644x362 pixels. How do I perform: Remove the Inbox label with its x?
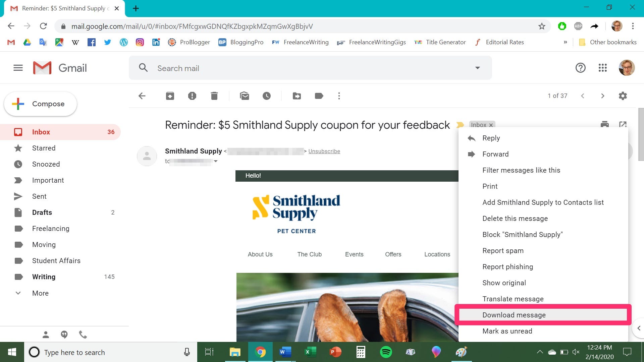(x=491, y=125)
